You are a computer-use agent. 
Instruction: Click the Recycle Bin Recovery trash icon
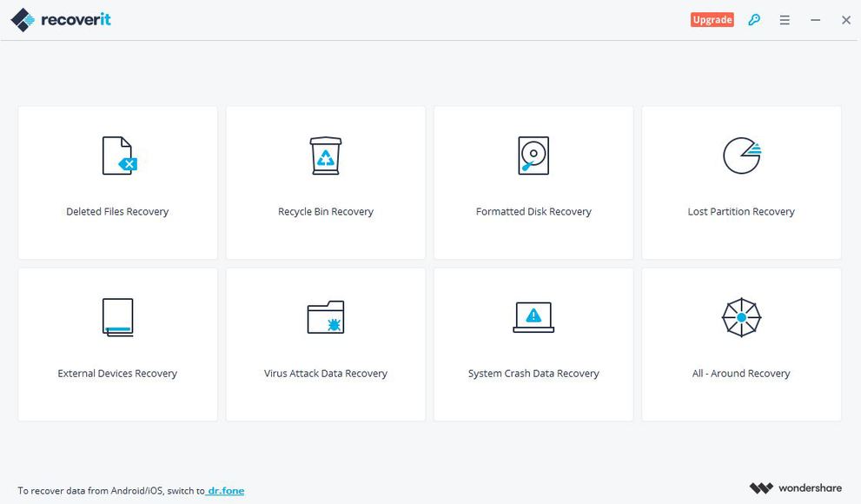tap(326, 156)
